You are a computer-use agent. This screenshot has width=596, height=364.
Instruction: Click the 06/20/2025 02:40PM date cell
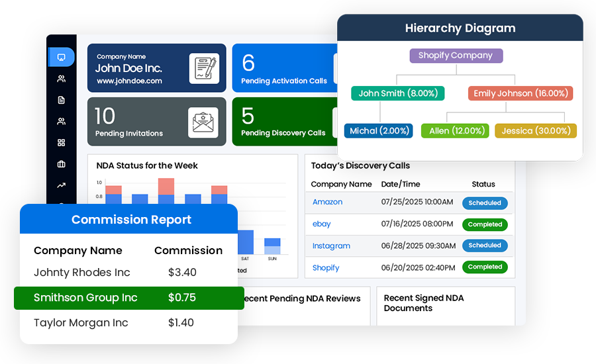tap(418, 267)
